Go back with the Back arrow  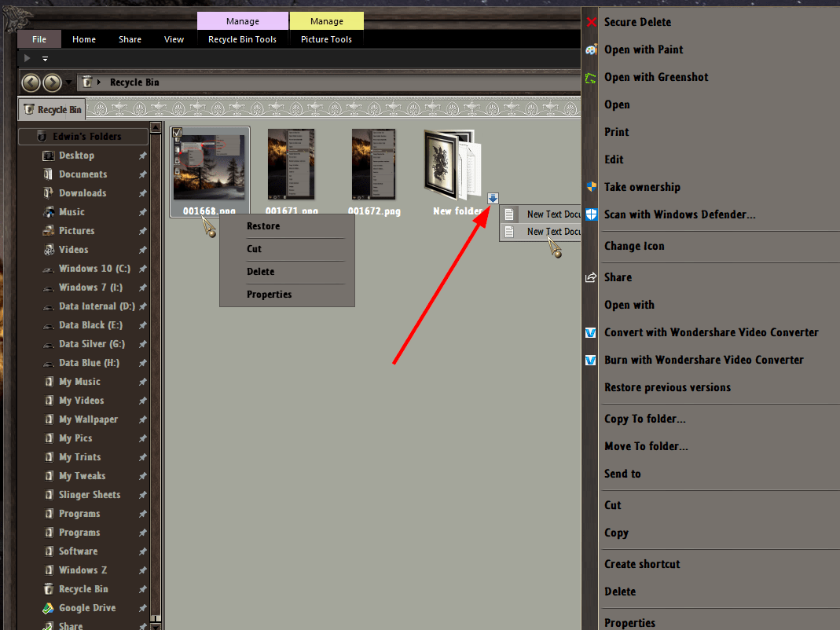(31, 82)
